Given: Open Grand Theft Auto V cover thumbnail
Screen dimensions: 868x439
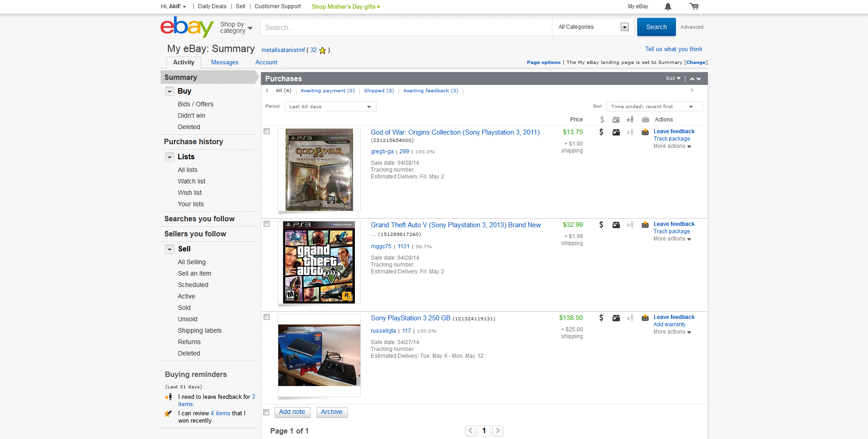Looking at the screenshot, I should pyautogui.click(x=319, y=262).
